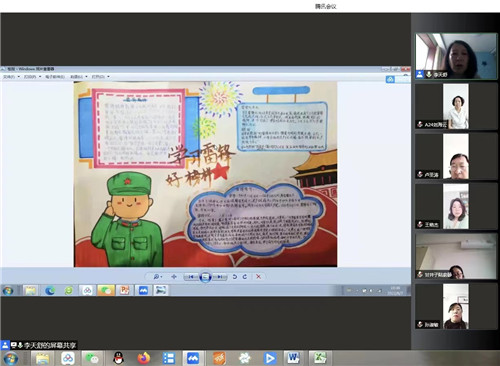Open the QQ penguin icon on taskbar
The width and height of the screenshot is (500, 366).
click(x=118, y=358)
